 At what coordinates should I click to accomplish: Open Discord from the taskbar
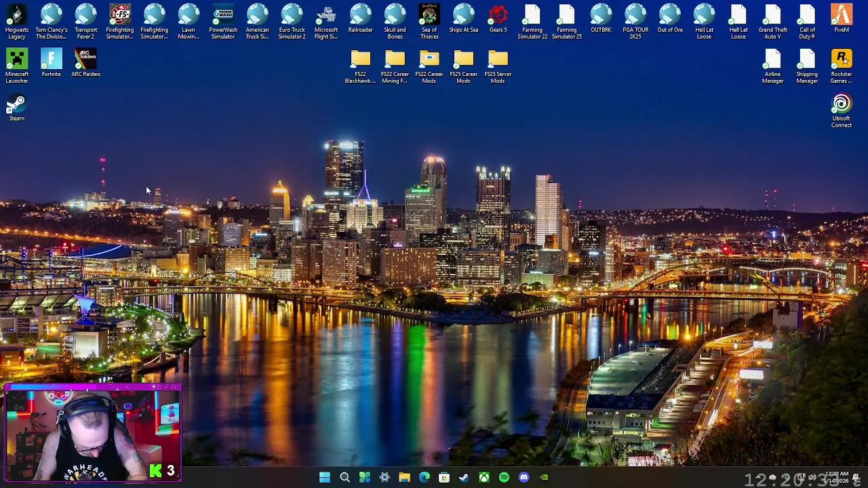point(524,478)
